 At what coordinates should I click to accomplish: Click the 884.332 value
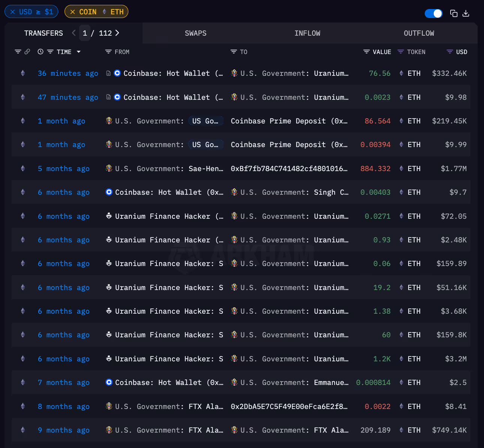(375, 169)
